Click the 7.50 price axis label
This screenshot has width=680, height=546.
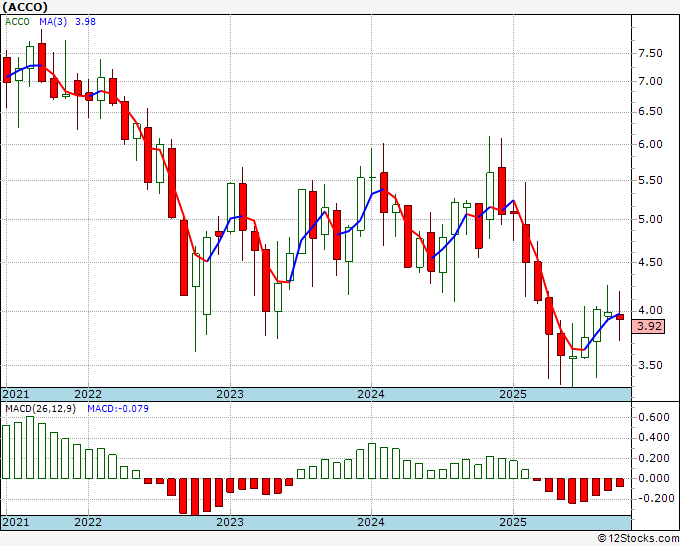[x=650, y=53]
